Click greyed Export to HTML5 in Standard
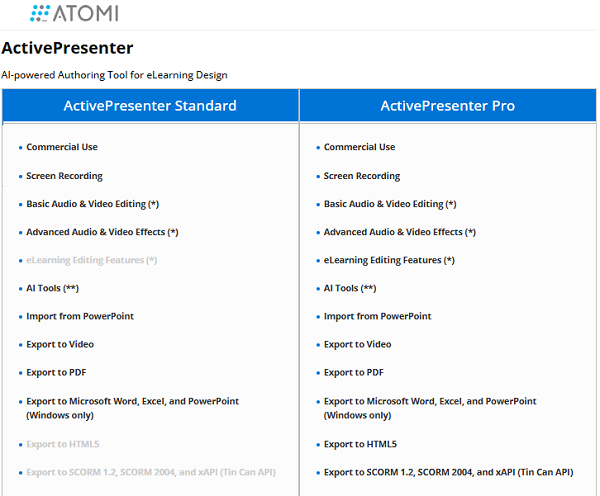The height and width of the screenshot is (496, 600). [63, 444]
